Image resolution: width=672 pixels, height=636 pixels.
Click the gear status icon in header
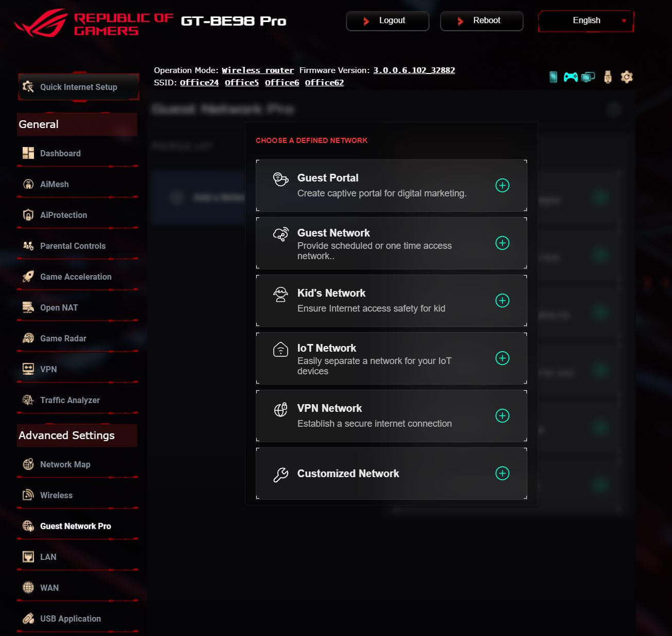(x=626, y=77)
